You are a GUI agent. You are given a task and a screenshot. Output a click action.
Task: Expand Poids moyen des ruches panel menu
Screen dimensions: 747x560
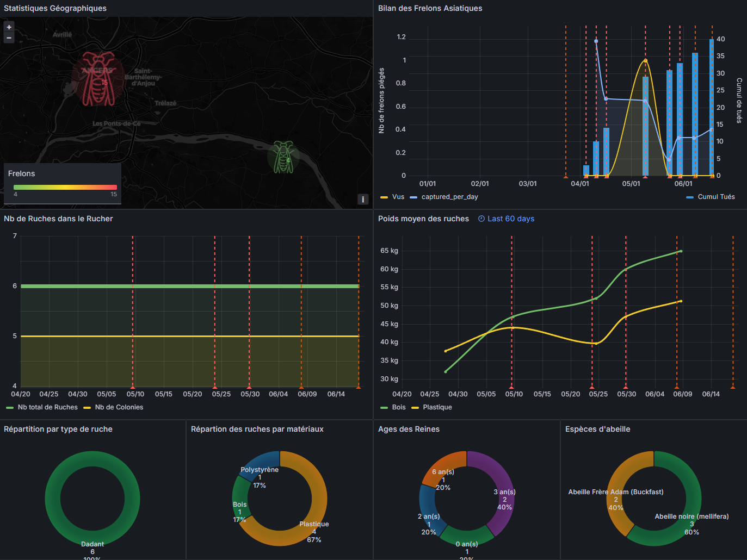point(423,219)
